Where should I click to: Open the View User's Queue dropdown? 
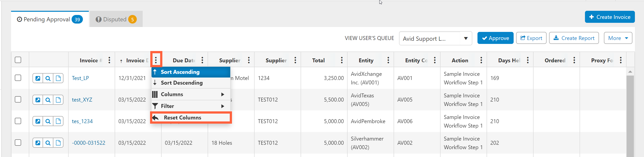pyautogui.click(x=435, y=38)
